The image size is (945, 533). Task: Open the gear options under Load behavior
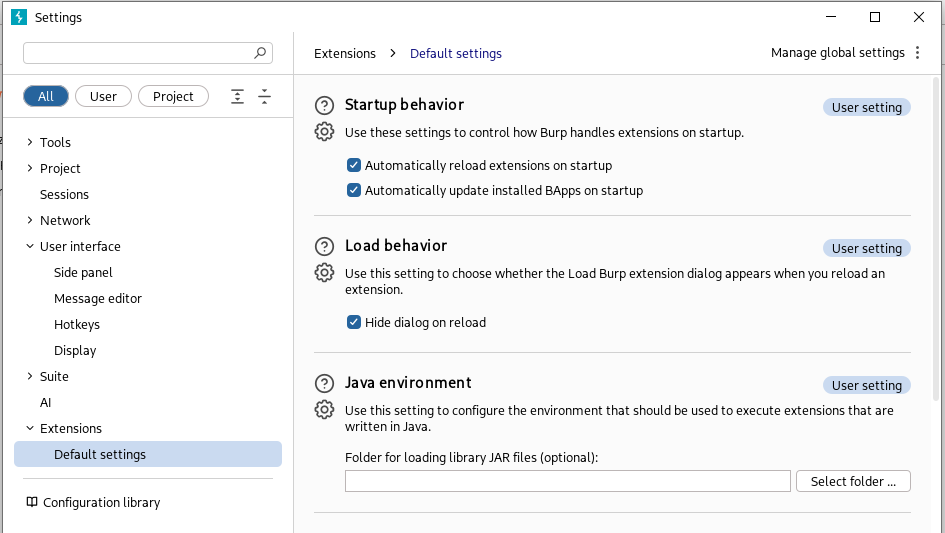(324, 272)
